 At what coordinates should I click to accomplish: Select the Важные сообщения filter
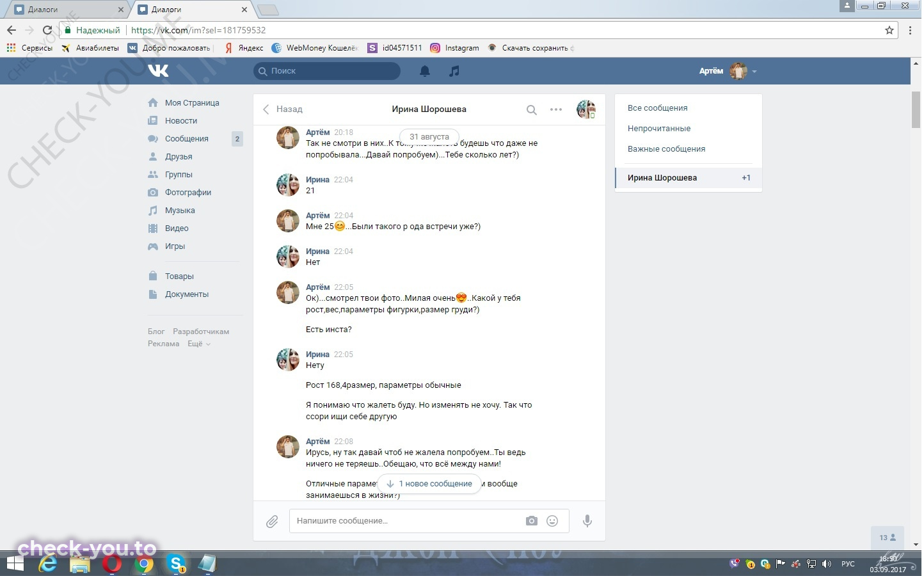pos(666,149)
